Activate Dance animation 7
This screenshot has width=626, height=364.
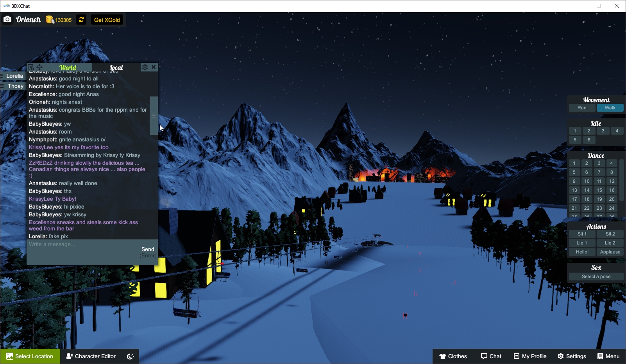[x=599, y=172]
